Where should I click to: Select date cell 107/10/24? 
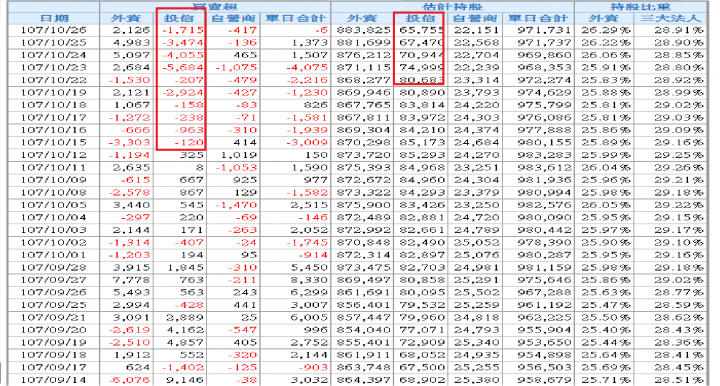[53, 55]
